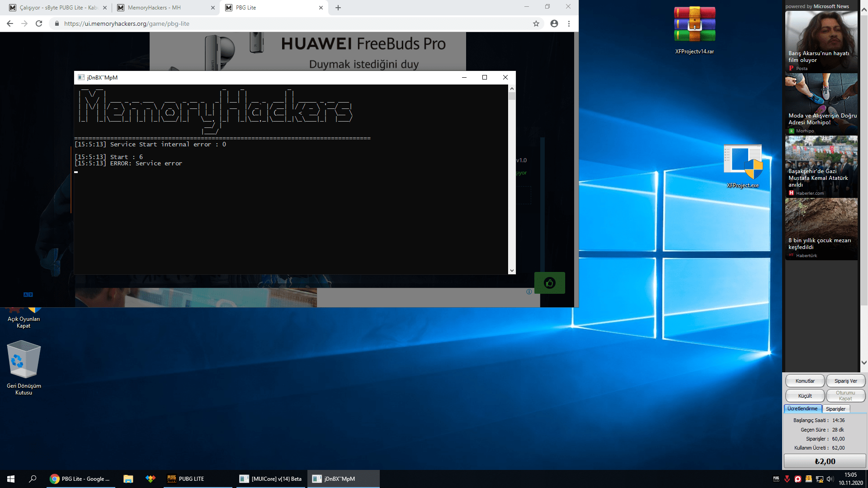Open a new Chrome tab
The image size is (868, 488).
tap(338, 8)
